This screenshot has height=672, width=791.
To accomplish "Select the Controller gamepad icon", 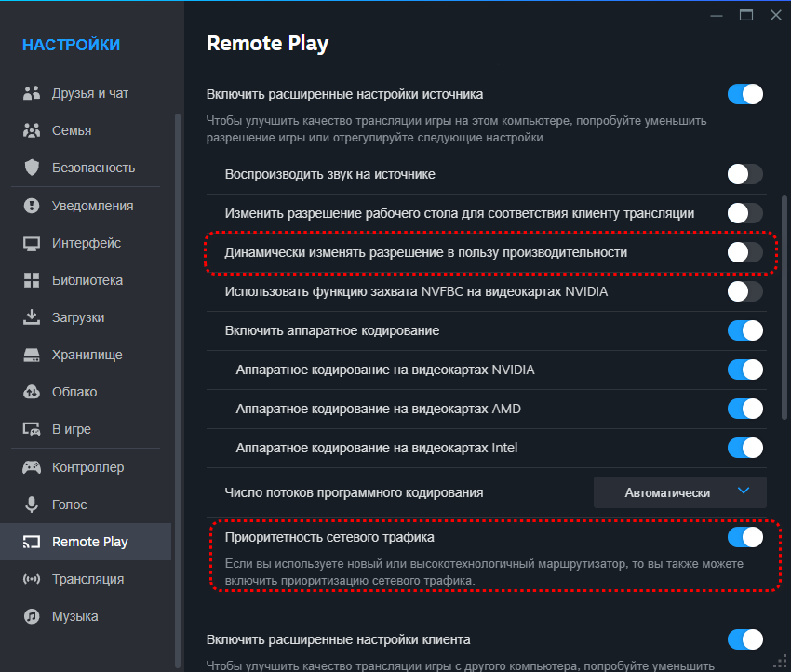I will (32, 467).
